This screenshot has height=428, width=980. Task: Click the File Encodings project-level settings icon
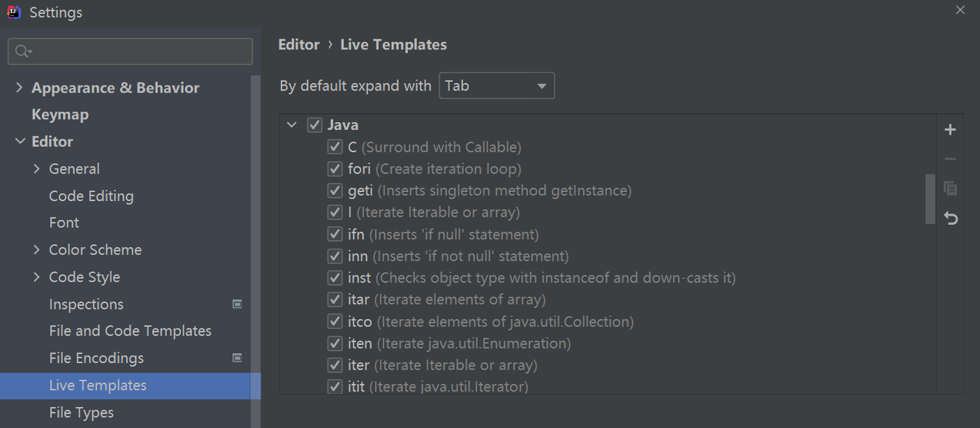237,358
